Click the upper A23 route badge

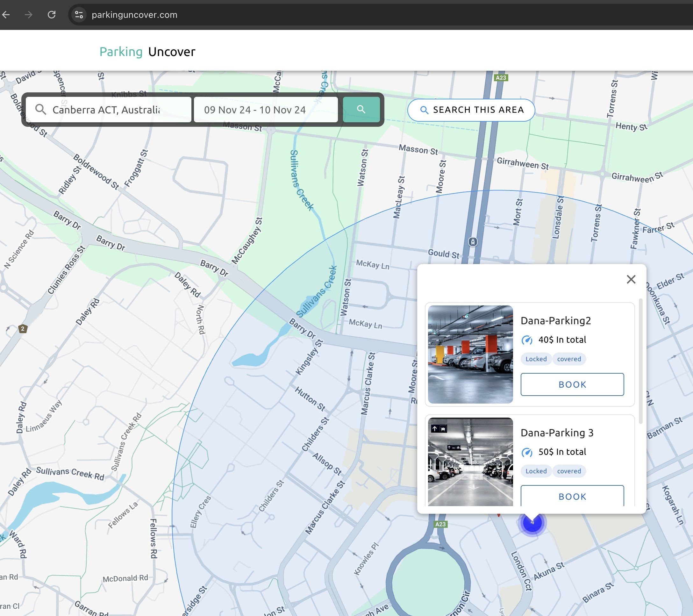click(x=501, y=78)
